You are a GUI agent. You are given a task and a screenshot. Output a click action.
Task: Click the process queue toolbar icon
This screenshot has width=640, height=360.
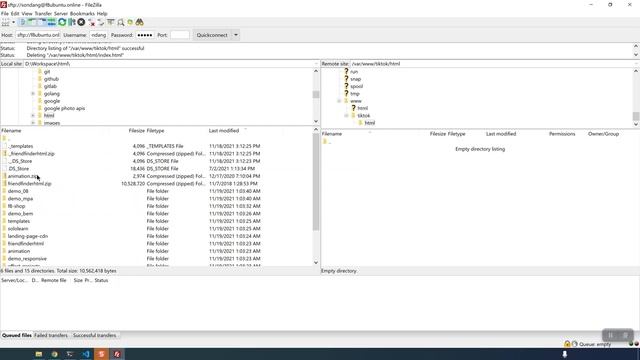(x=72, y=22)
